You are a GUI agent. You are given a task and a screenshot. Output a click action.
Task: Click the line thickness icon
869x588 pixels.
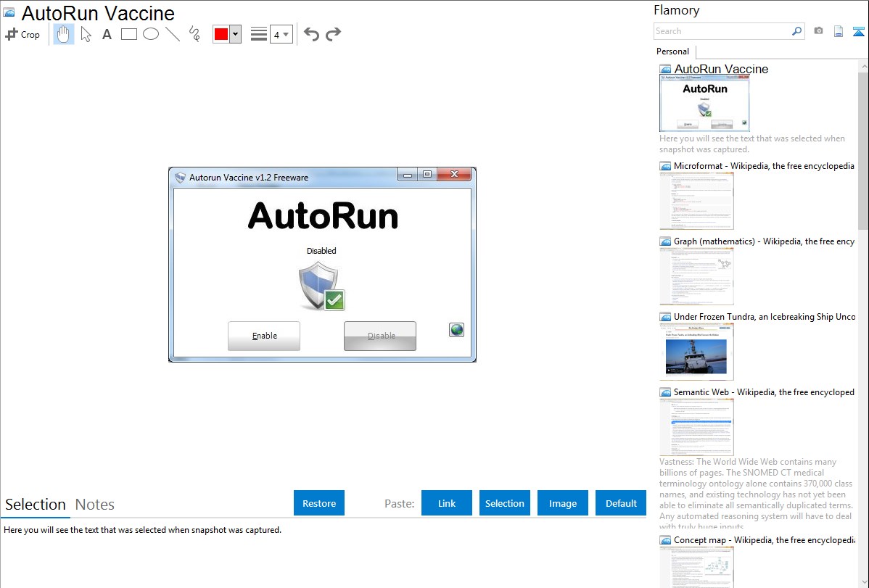pyautogui.click(x=259, y=34)
